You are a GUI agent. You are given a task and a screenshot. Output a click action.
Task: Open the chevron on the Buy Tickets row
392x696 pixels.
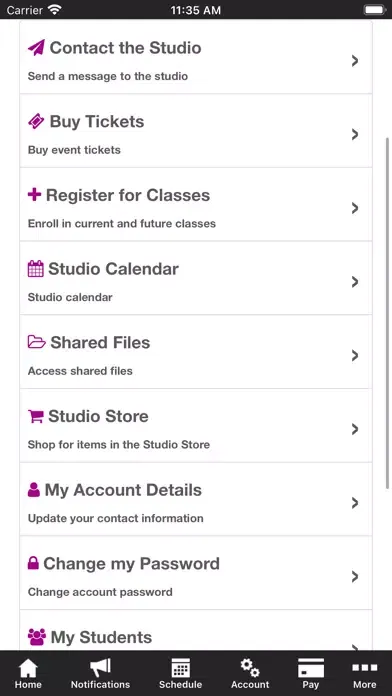[355, 134]
